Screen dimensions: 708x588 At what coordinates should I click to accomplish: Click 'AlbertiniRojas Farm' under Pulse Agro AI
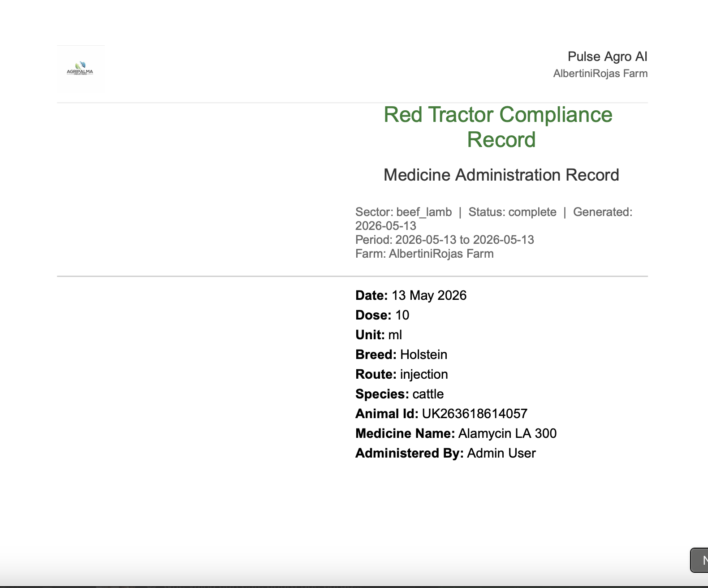[600, 73]
